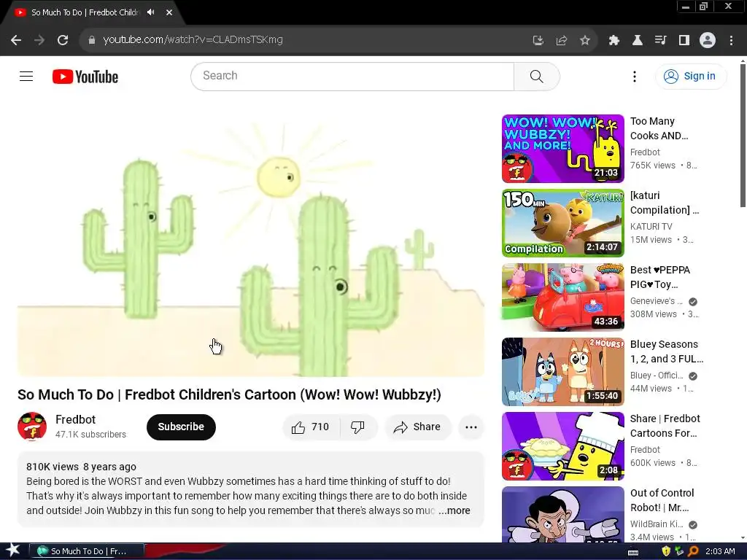Open the Fredbot channel avatar
The height and width of the screenshot is (560, 747).
(32, 426)
